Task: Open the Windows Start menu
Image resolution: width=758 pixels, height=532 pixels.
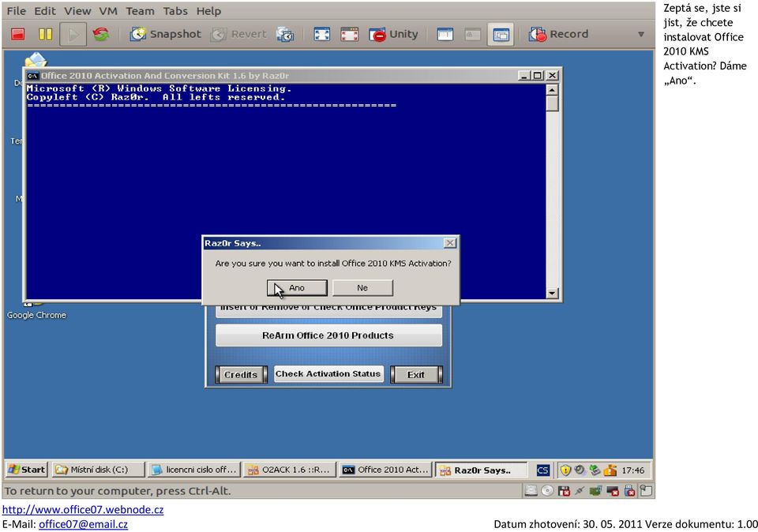Action: (27, 470)
